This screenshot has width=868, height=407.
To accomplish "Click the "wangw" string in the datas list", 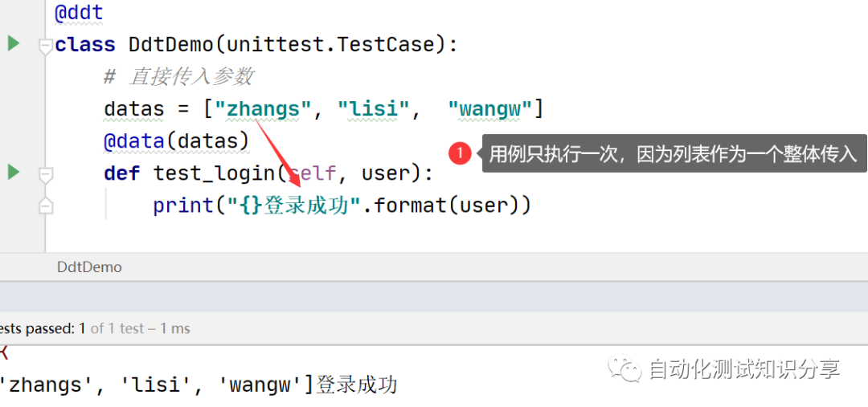I will (x=490, y=109).
